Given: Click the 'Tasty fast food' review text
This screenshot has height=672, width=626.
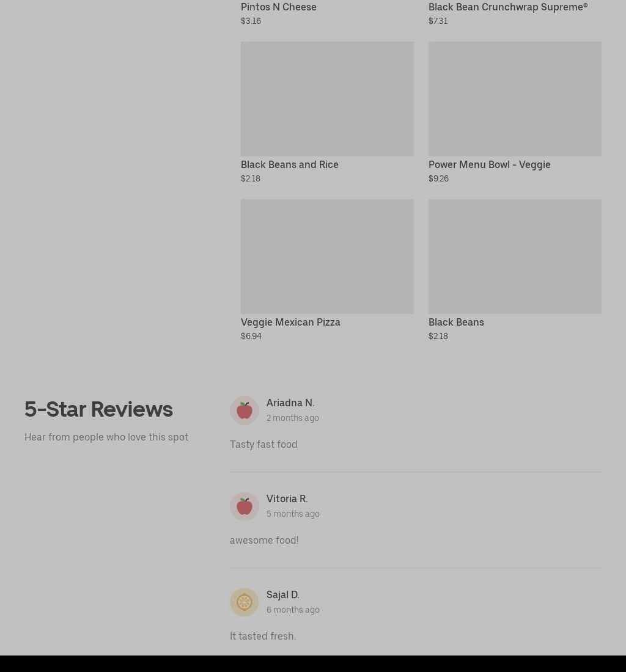Looking at the screenshot, I should (x=263, y=444).
